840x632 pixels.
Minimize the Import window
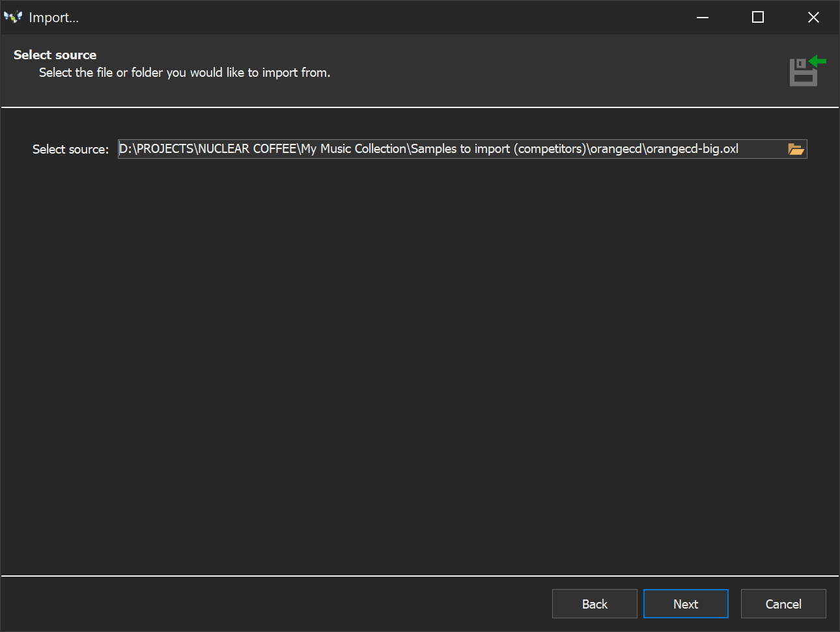tap(702, 18)
